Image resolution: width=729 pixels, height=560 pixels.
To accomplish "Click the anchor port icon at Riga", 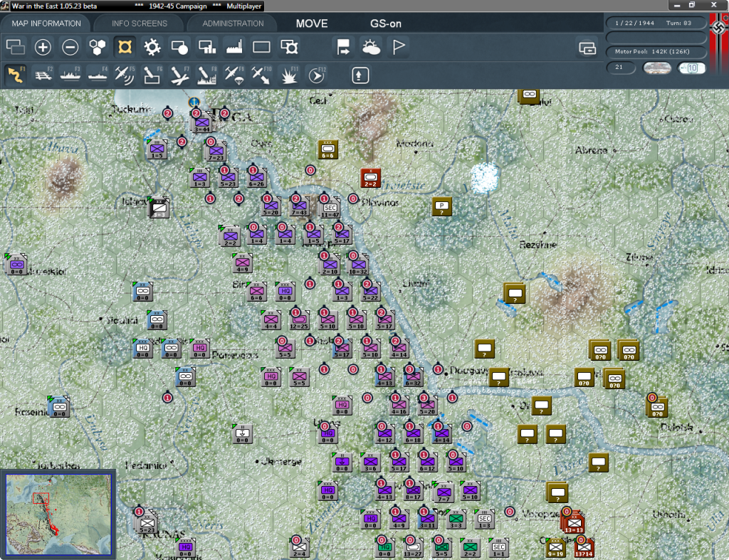I will tap(194, 101).
